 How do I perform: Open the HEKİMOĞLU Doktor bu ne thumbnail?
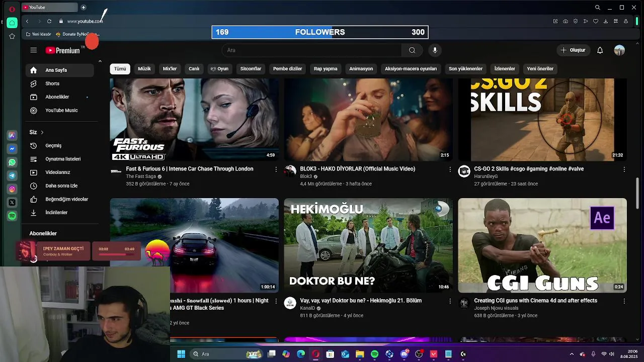[x=368, y=245]
